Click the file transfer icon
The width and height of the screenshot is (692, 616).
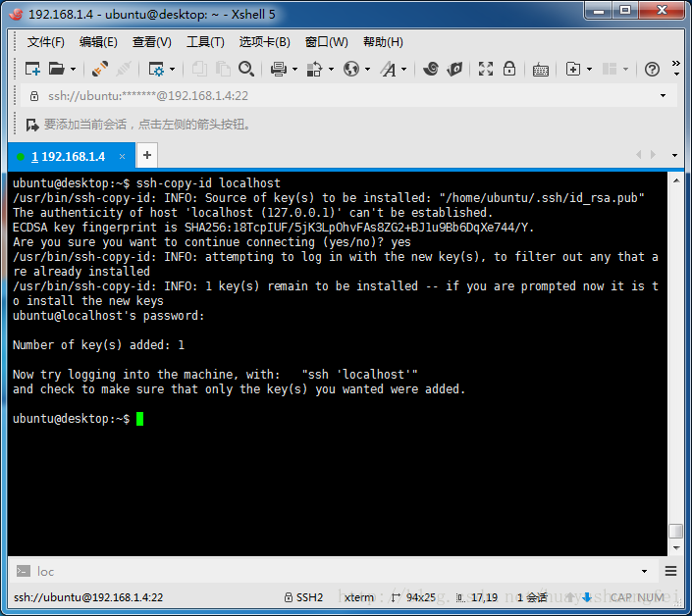pos(314,69)
